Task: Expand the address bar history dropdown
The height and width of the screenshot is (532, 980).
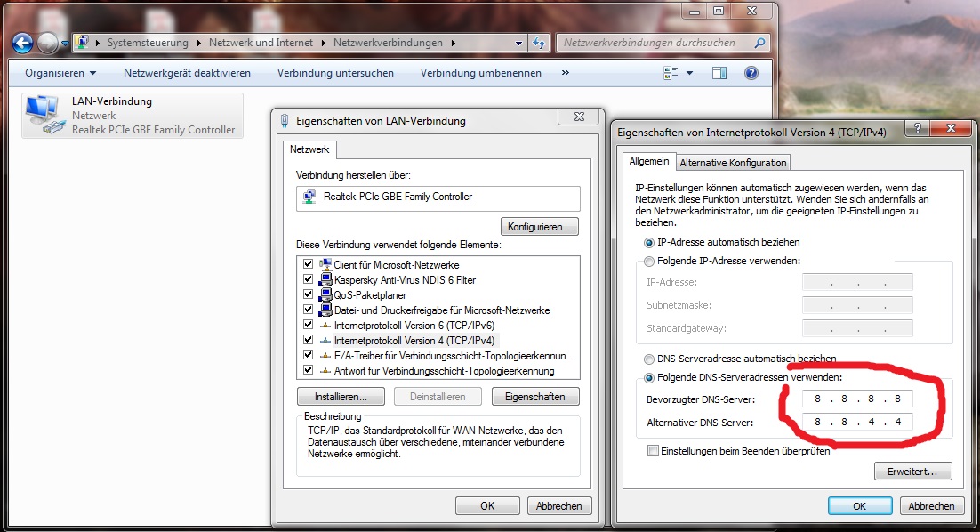Action: pyautogui.click(x=520, y=43)
